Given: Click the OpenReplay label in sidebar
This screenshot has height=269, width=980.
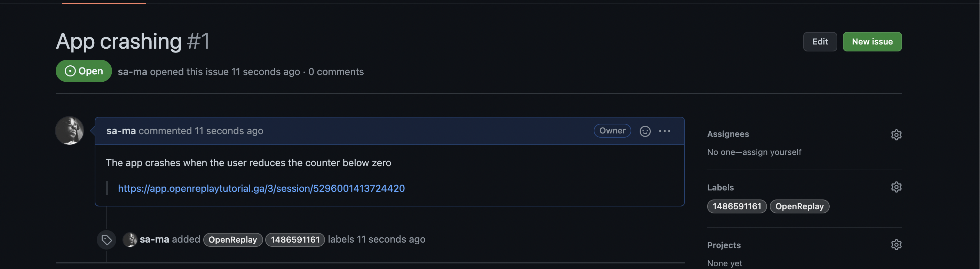Looking at the screenshot, I should tap(799, 206).
